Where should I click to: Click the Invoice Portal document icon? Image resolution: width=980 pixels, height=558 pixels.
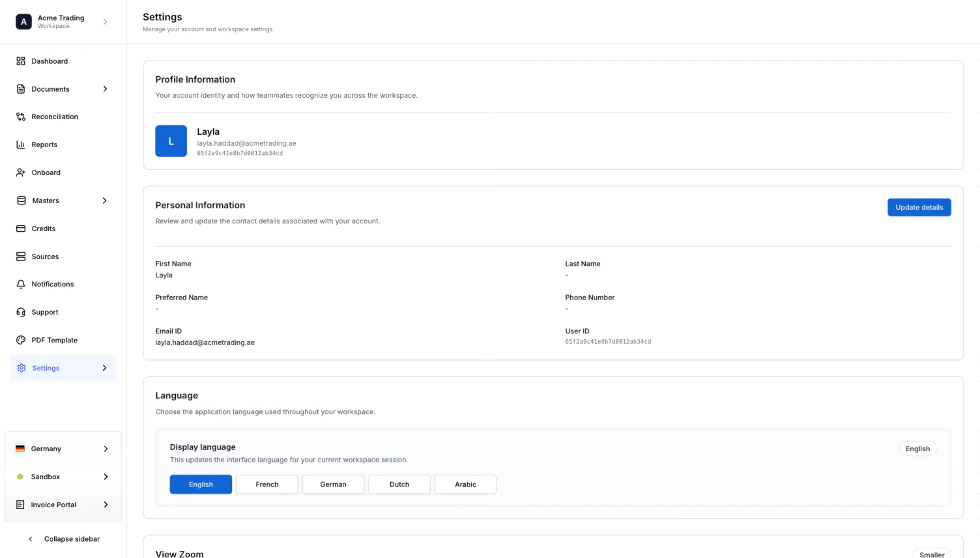pyautogui.click(x=20, y=505)
